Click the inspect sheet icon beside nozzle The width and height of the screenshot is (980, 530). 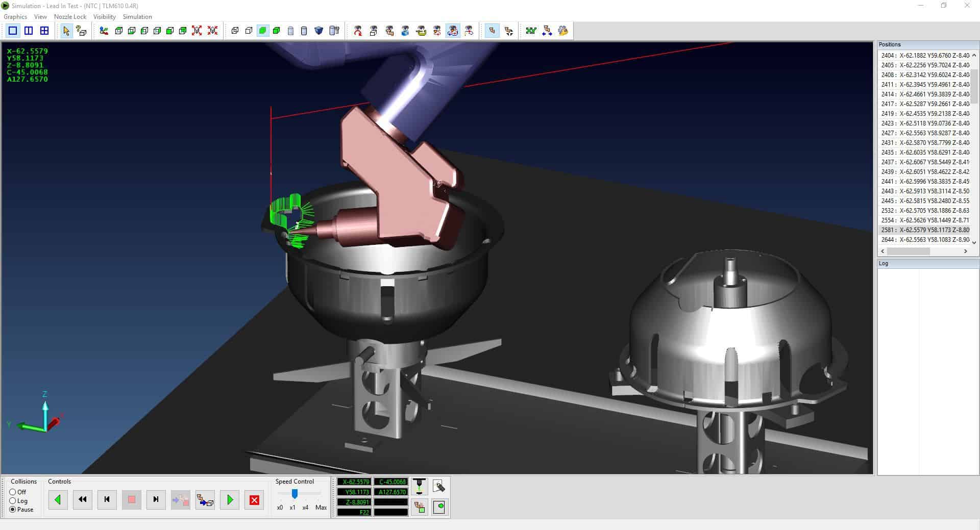click(439, 486)
